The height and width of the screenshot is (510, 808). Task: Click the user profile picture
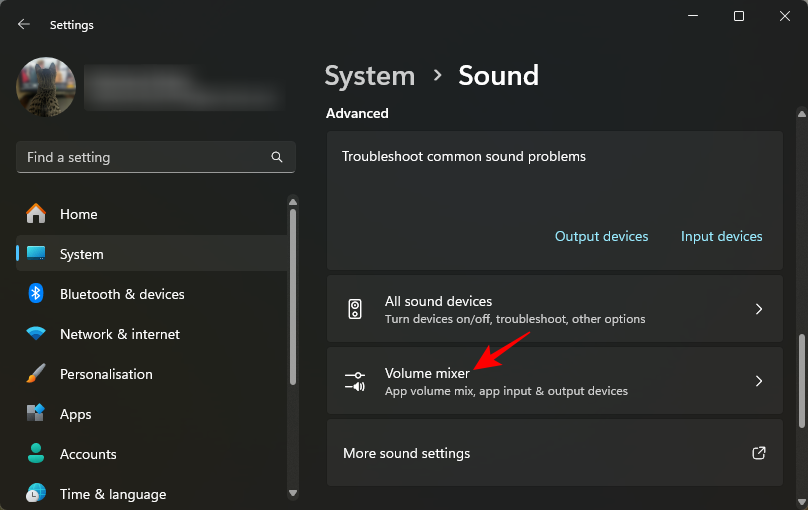tap(46, 87)
